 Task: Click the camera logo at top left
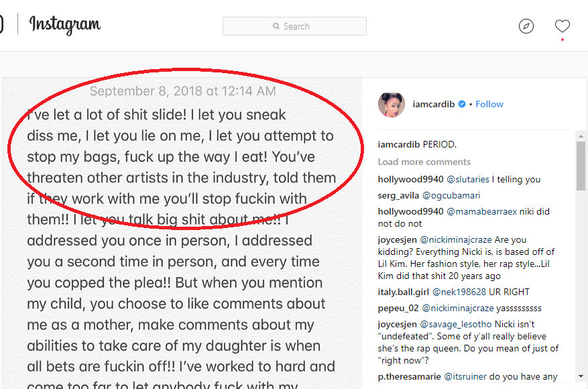coord(1,25)
